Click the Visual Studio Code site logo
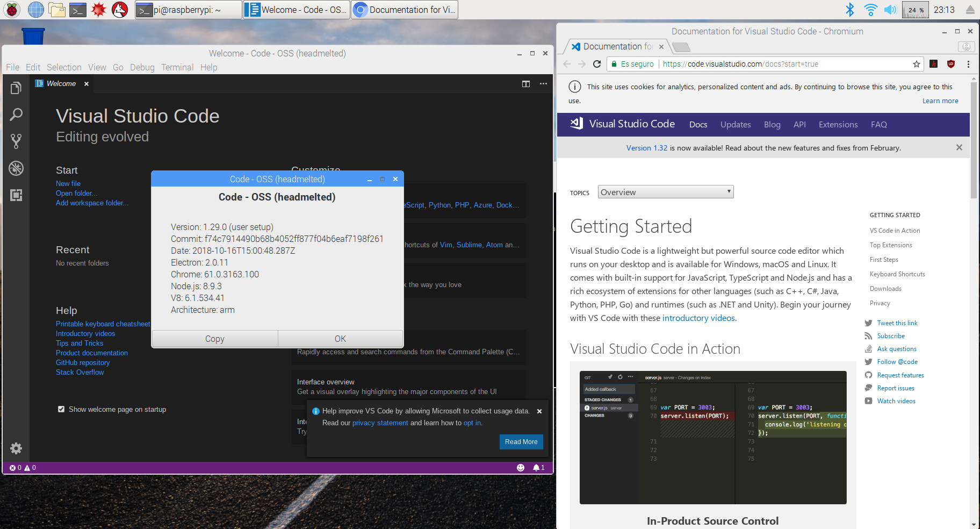The height and width of the screenshot is (529, 980). point(622,124)
